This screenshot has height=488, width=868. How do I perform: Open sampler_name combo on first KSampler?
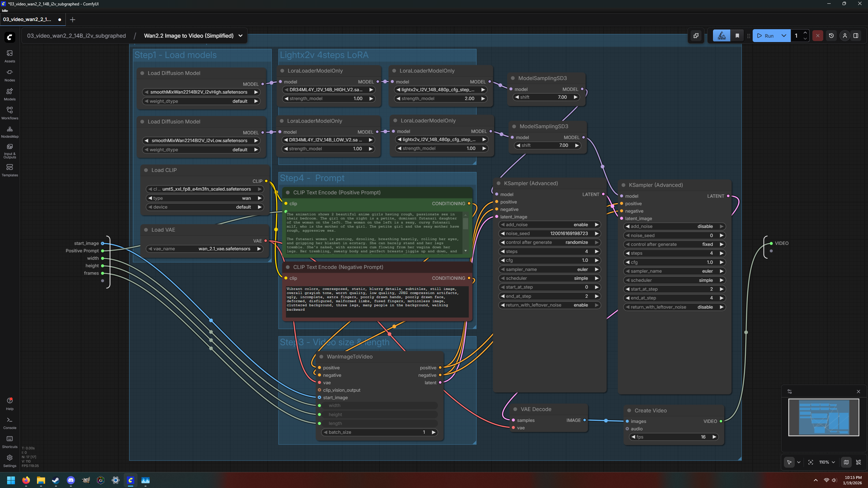549,269
